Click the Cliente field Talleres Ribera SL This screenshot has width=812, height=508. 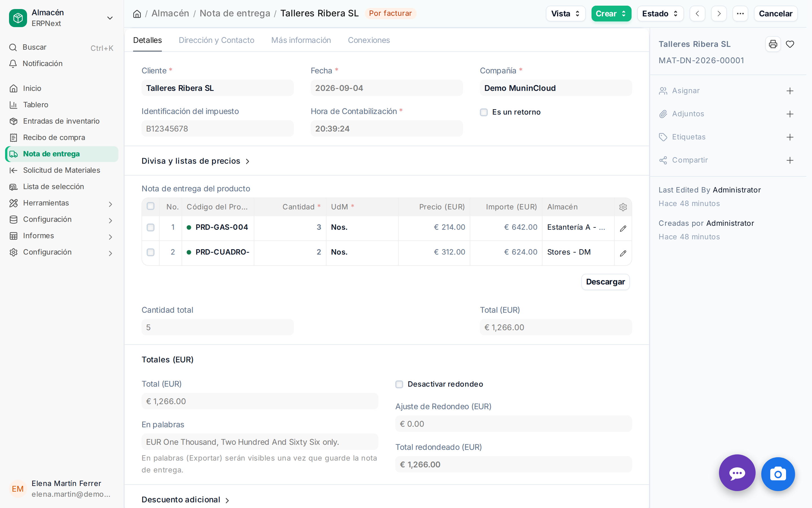(x=217, y=88)
